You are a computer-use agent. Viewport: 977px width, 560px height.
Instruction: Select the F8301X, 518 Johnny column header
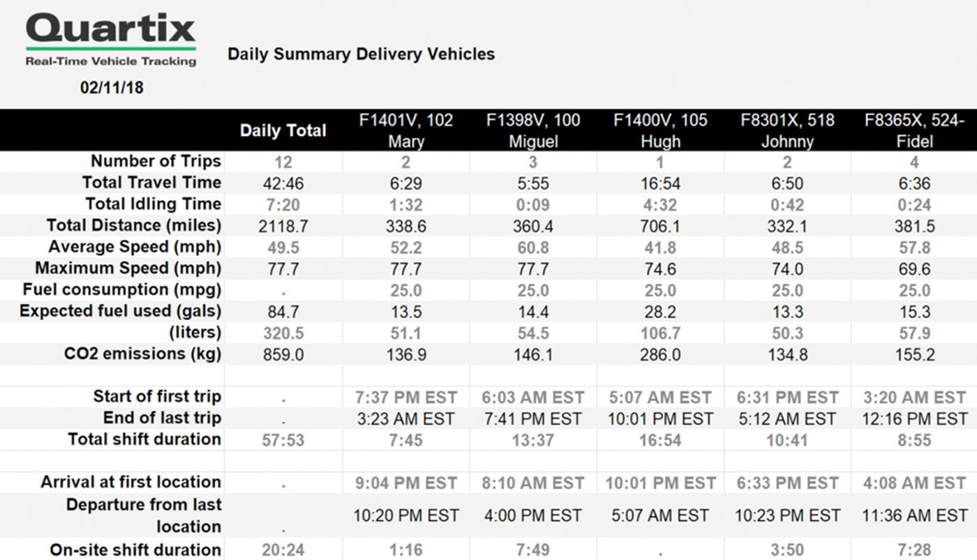click(787, 130)
